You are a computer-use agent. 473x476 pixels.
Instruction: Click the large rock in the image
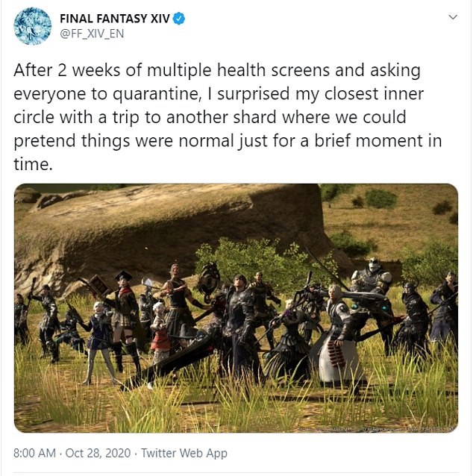click(170, 228)
